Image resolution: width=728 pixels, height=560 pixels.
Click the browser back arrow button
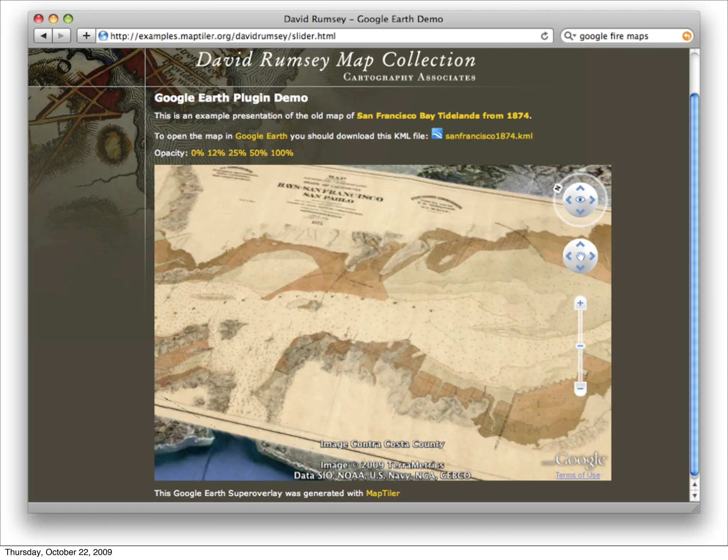point(43,36)
